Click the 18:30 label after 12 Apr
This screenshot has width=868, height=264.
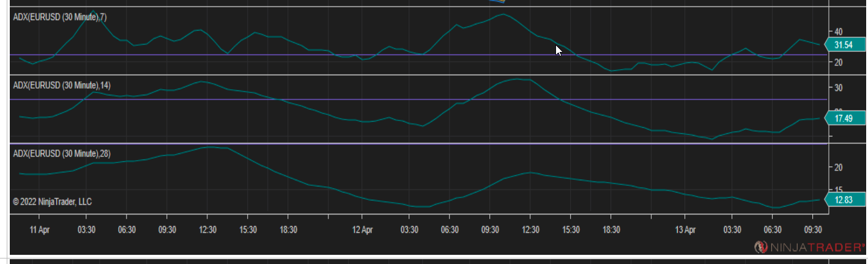click(x=612, y=230)
